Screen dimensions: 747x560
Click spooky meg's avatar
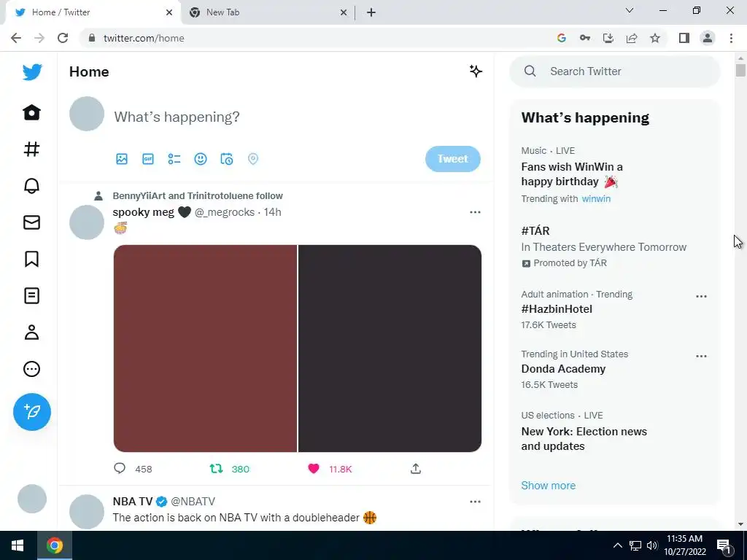[87, 222]
